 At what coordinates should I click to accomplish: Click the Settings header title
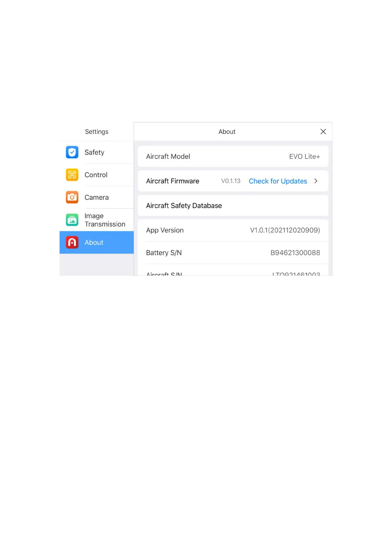click(96, 132)
